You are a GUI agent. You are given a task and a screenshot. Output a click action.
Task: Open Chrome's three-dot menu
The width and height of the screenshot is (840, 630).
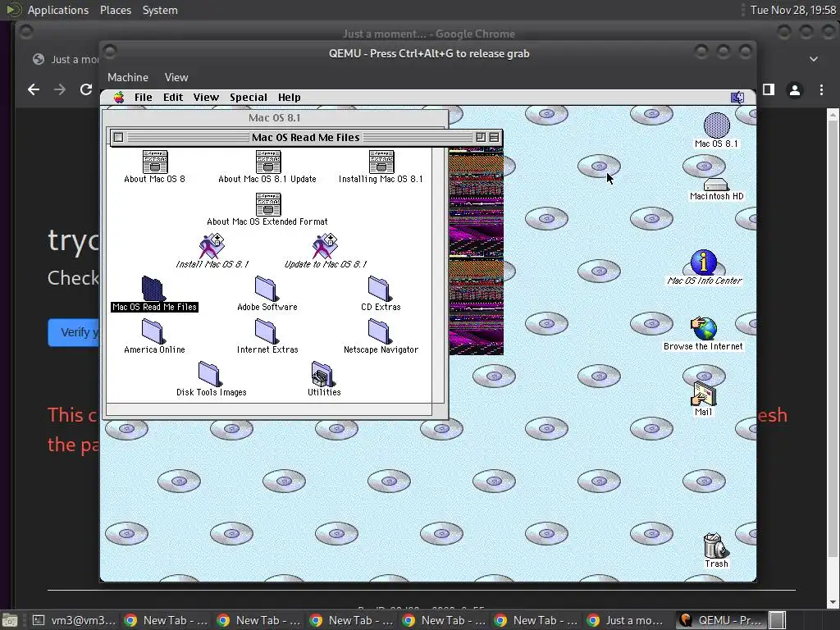pyautogui.click(x=821, y=90)
